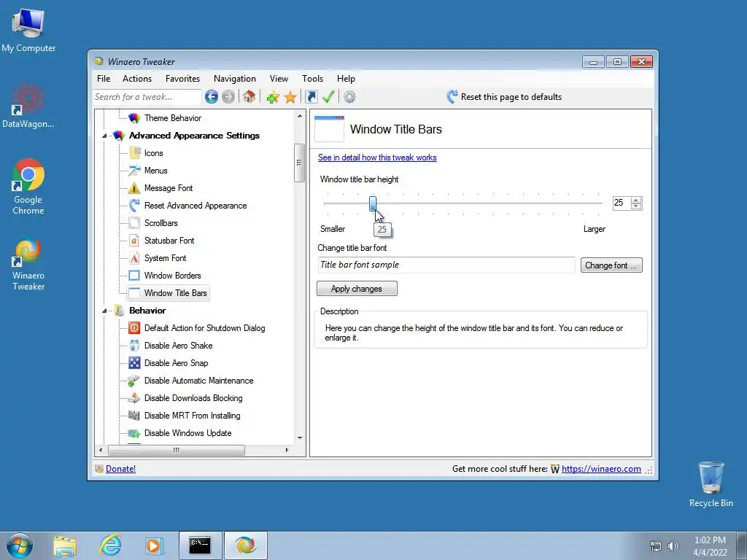Open the Scrollbars tweak

click(160, 223)
